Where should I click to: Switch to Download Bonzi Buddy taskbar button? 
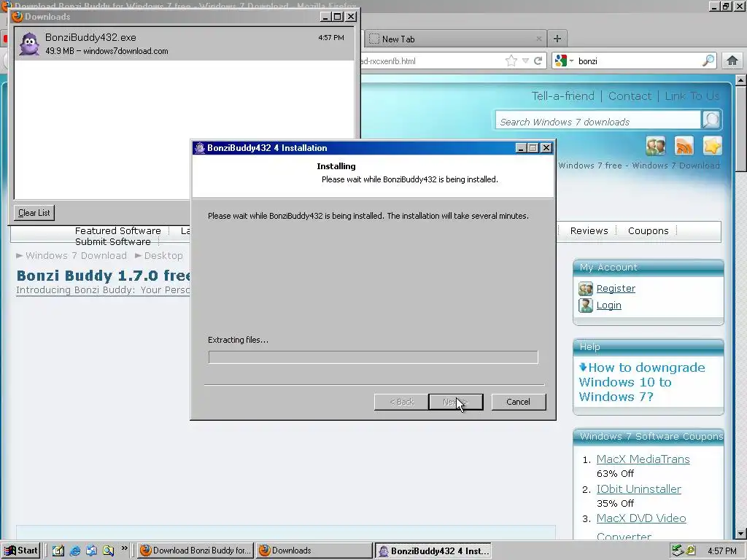pyautogui.click(x=196, y=551)
